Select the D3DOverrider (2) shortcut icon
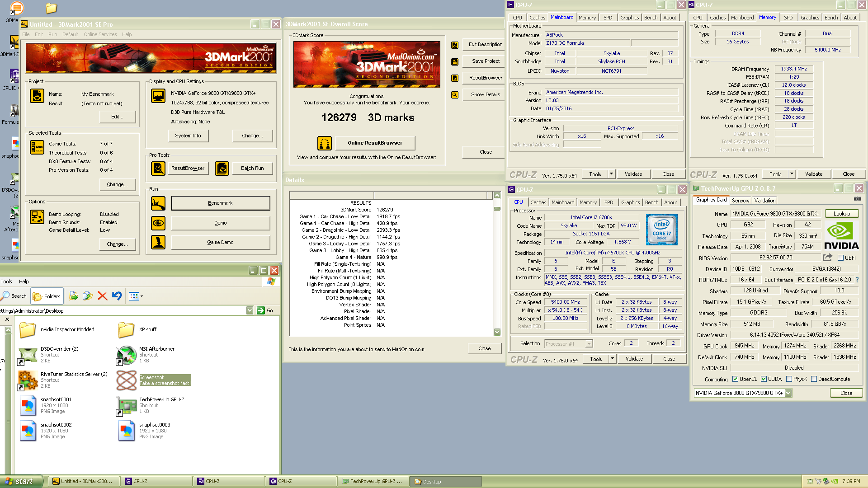This screenshot has width=868, height=488. [x=28, y=355]
